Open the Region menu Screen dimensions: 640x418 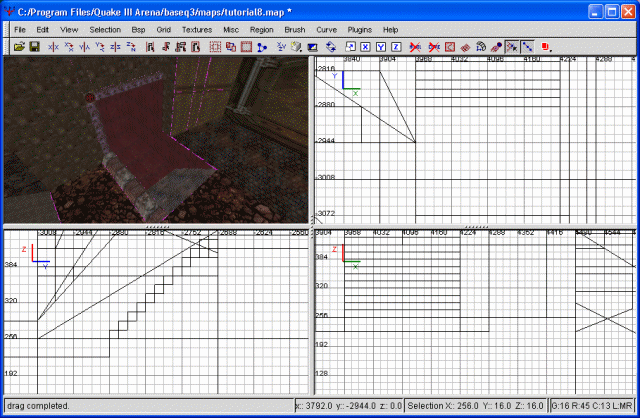pos(262,30)
